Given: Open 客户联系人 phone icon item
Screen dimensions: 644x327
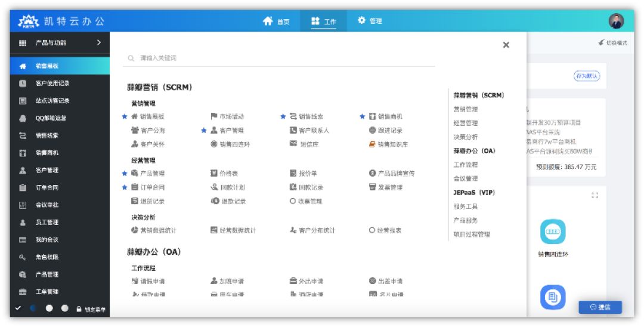Looking at the screenshot, I should point(309,131).
